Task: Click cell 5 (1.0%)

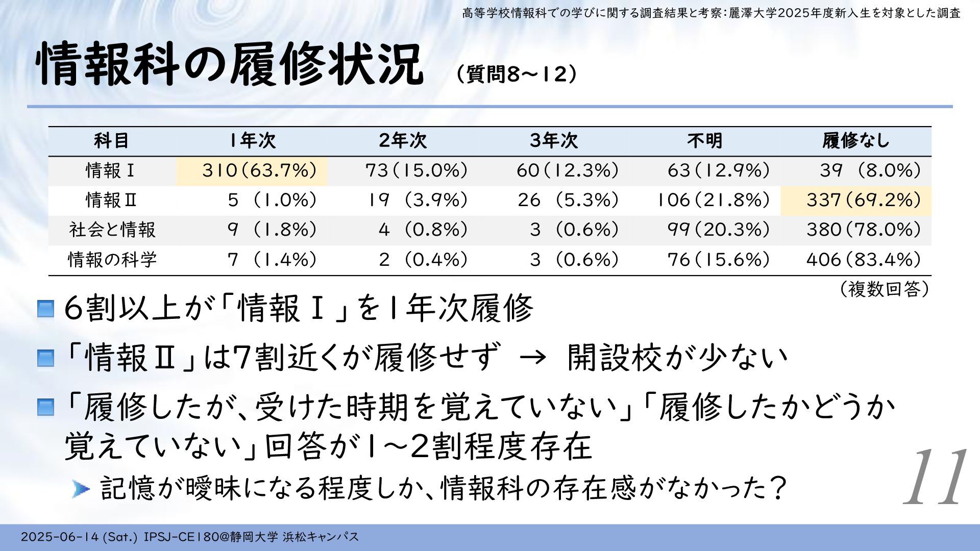Action: 272,200
